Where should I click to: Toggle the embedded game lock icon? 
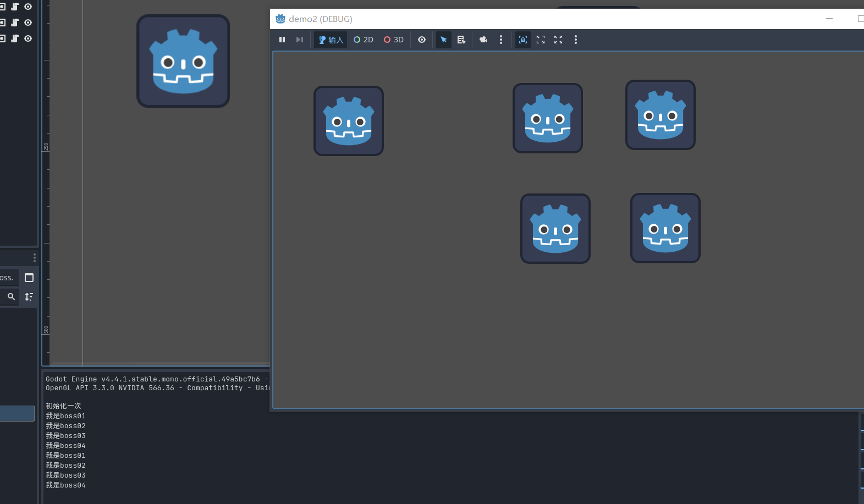point(523,40)
